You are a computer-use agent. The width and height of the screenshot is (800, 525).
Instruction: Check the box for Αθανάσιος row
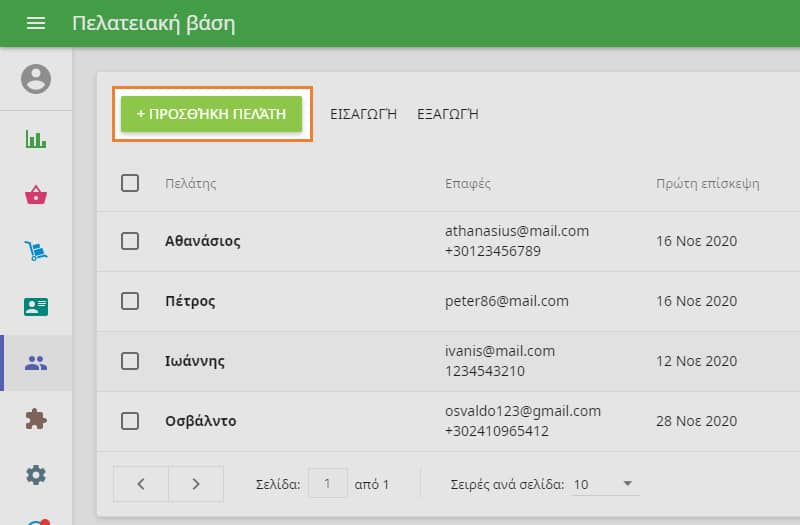[x=130, y=241]
